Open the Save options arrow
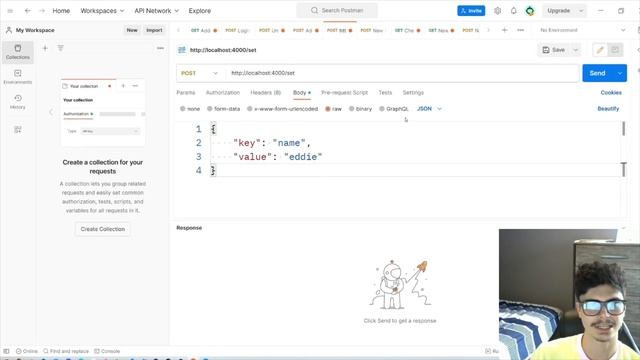 pos(576,50)
